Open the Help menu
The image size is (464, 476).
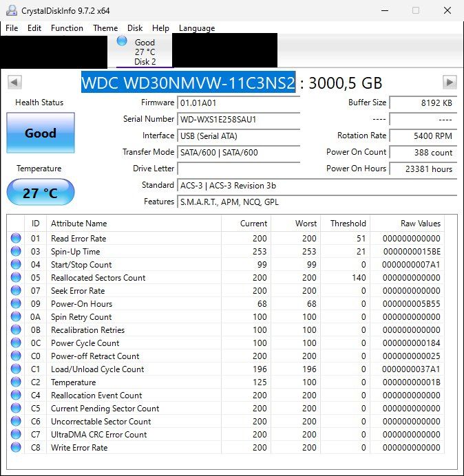click(160, 28)
